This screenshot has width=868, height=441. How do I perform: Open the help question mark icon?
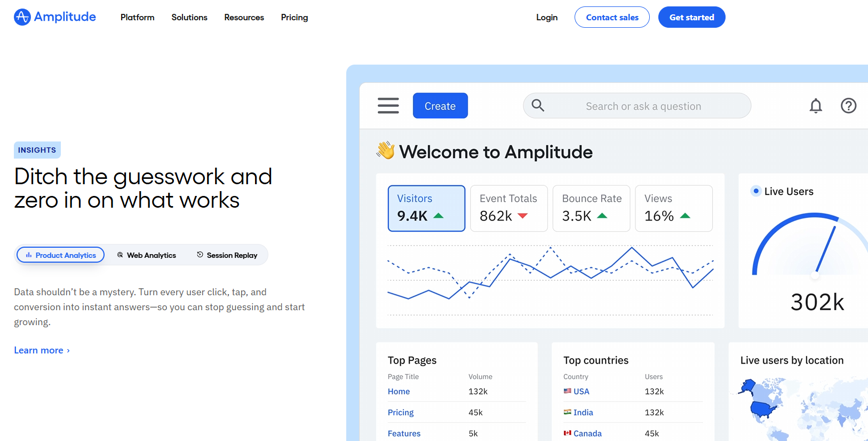[x=848, y=106]
